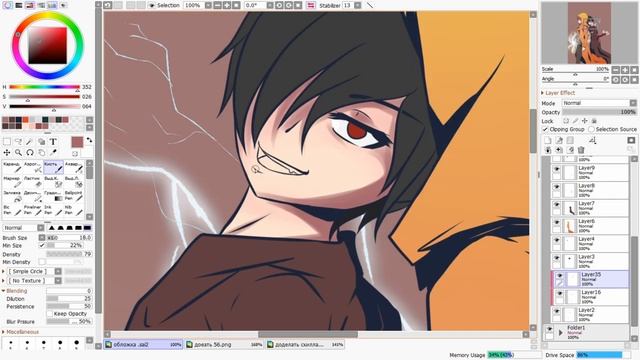Select the eyedropper color picker tool

[x=53, y=152]
